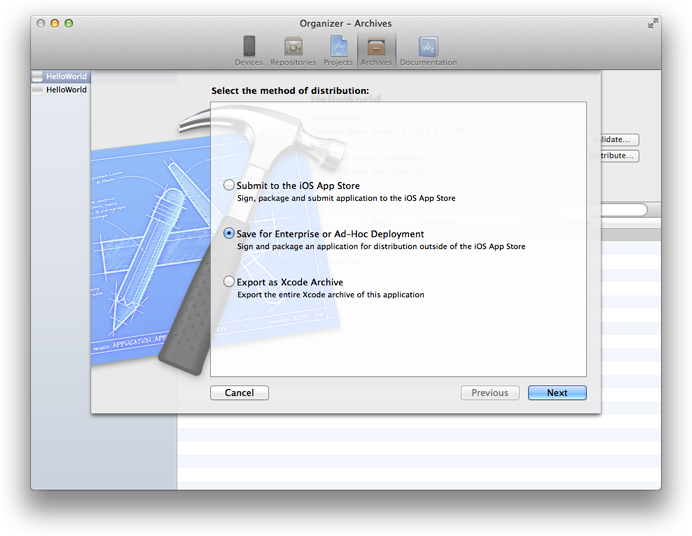Choose Export as Xcode Archive option
Screen dimensions: 692x536
click(229, 281)
